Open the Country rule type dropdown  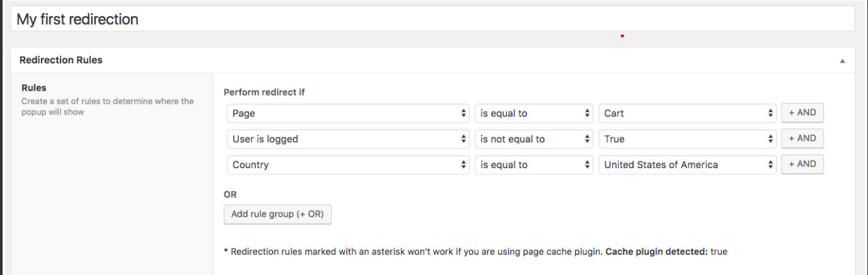pos(348,165)
